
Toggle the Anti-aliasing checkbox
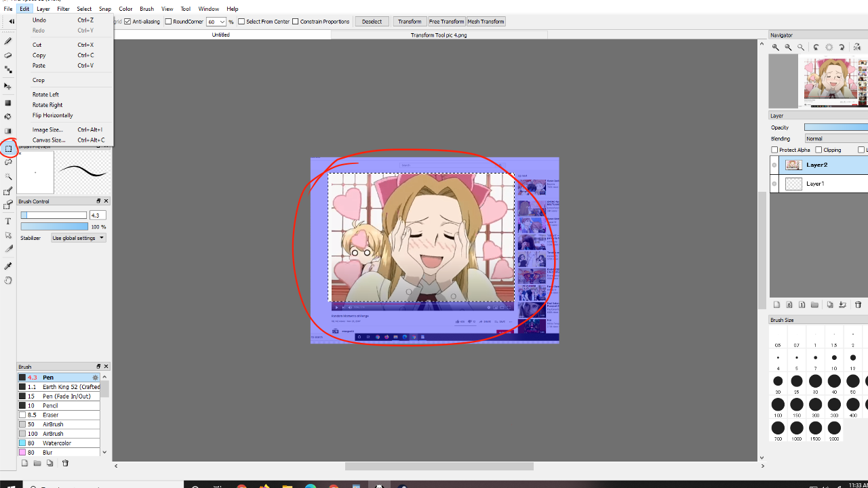tap(127, 22)
